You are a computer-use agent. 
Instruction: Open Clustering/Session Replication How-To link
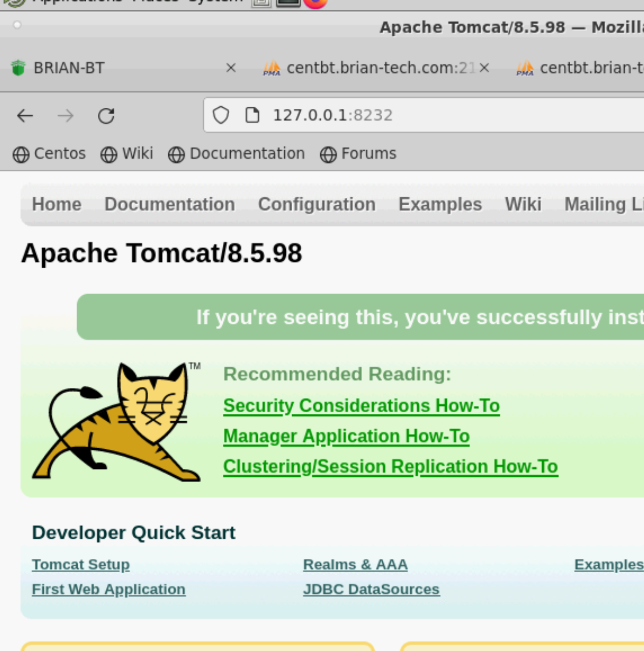click(x=391, y=466)
